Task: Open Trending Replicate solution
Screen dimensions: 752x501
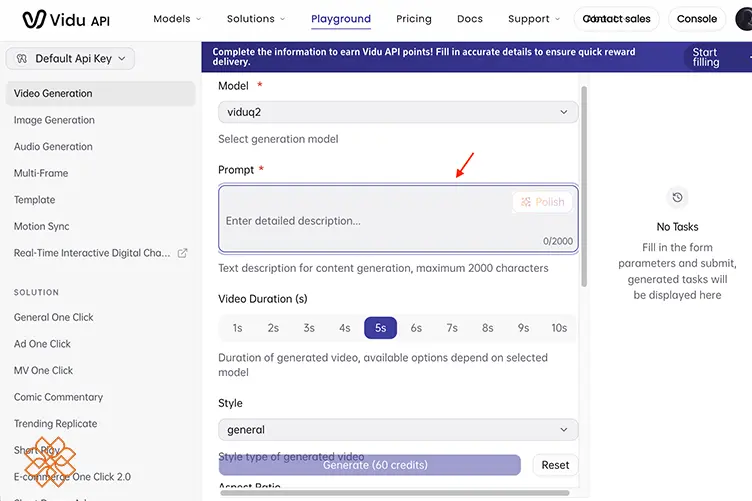Action: pyautogui.click(x=56, y=424)
